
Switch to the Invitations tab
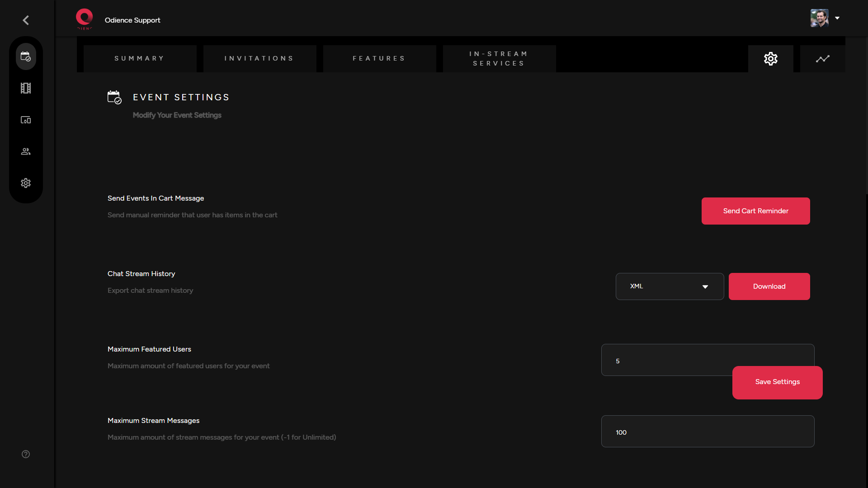[x=259, y=59]
